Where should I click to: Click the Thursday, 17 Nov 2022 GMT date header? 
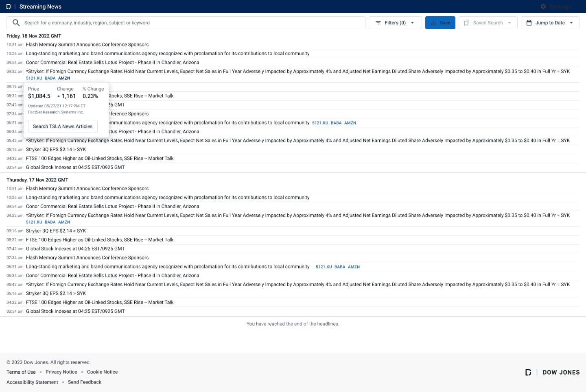pos(37,180)
